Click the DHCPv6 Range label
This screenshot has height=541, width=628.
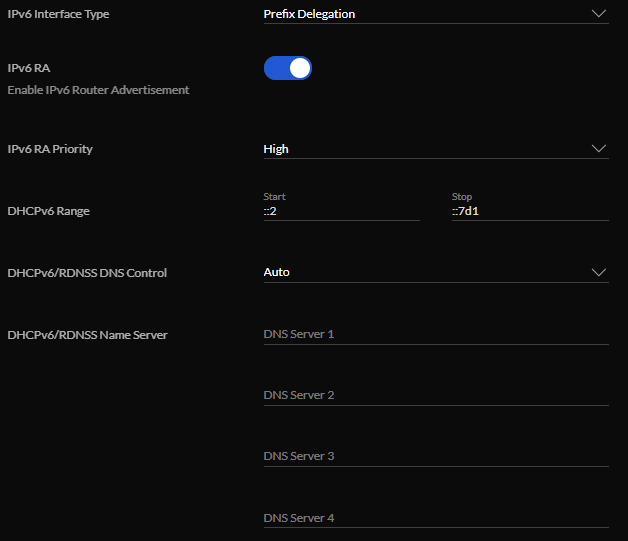pos(48,211)
